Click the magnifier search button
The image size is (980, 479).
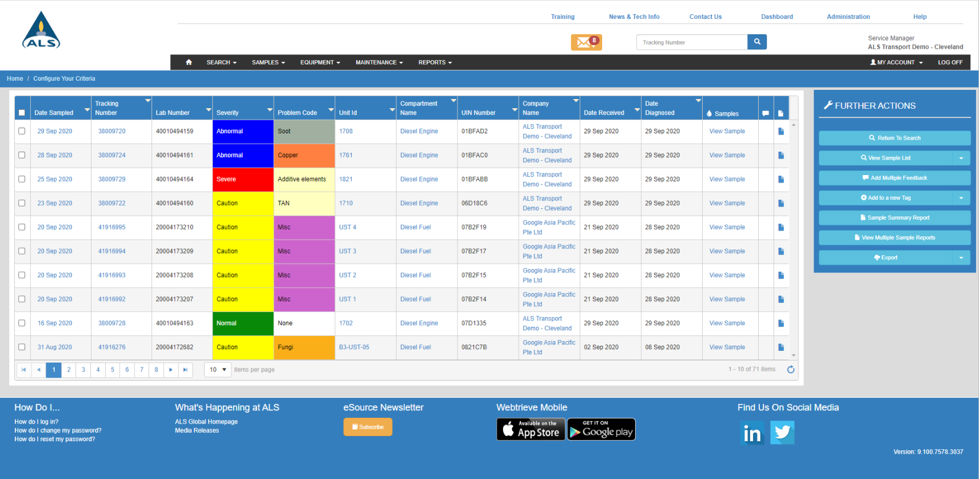click(757, 42)
